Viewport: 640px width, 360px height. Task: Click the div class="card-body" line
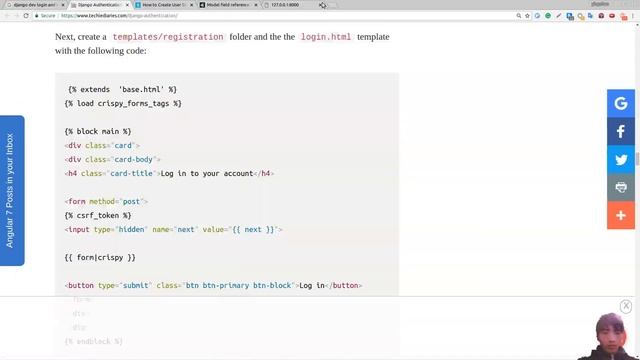(112, 160)
